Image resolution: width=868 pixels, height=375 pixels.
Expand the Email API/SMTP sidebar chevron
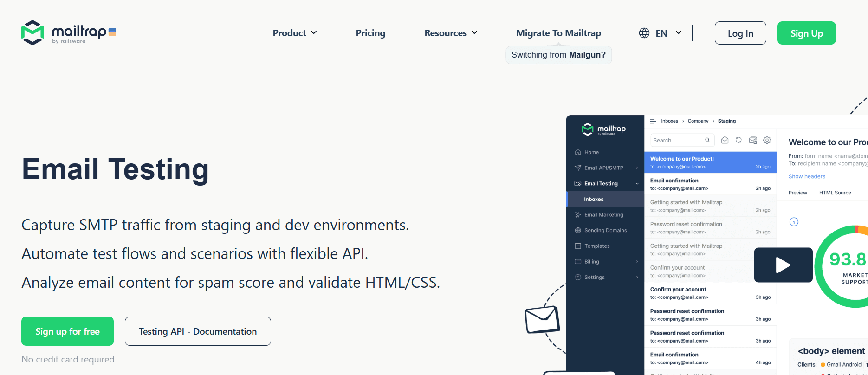637,168
